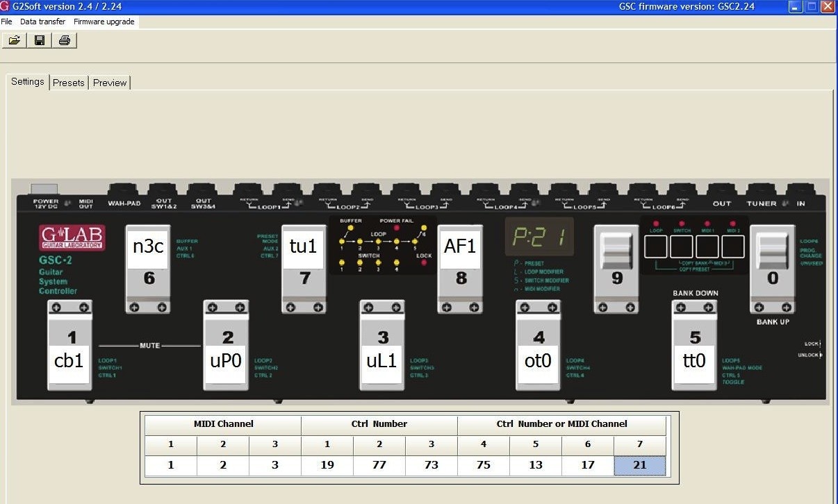
Task: Minimize the G2Soft window
Action: [796, 6]
